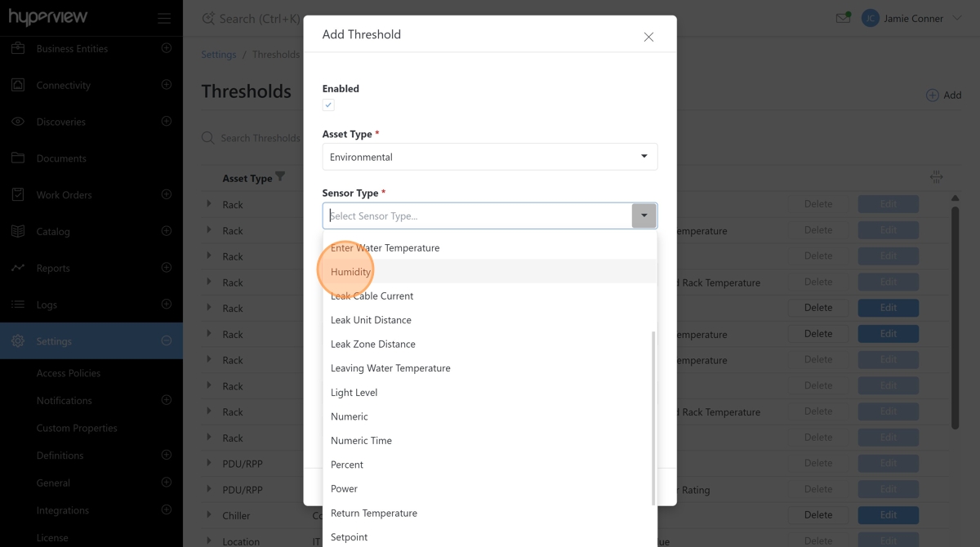Click the Work Orders clipboard icon

pyautogui.click(x=18, y=195)
